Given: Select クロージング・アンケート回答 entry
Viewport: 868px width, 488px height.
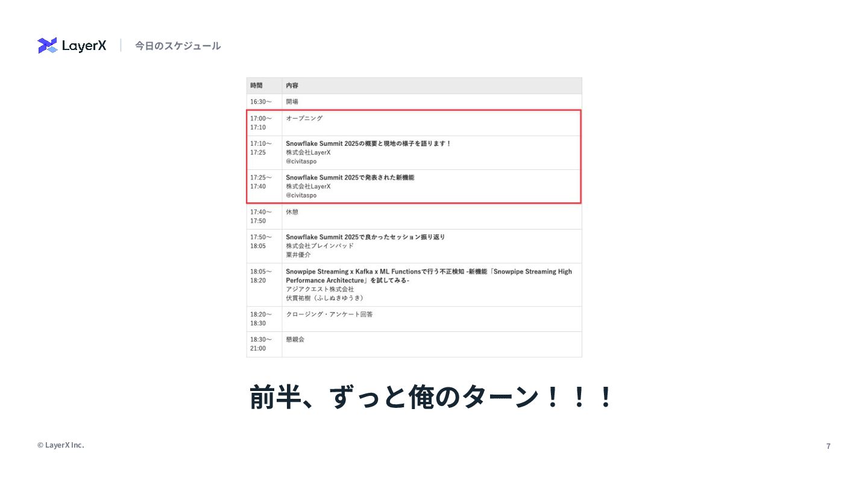Looking at the screenshot, I should pyautogui.click(x=329, y=314).
